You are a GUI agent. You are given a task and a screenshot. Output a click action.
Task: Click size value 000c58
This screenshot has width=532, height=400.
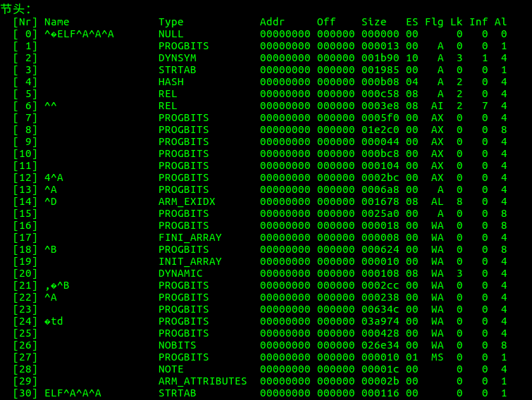click(x=380, y=94)
